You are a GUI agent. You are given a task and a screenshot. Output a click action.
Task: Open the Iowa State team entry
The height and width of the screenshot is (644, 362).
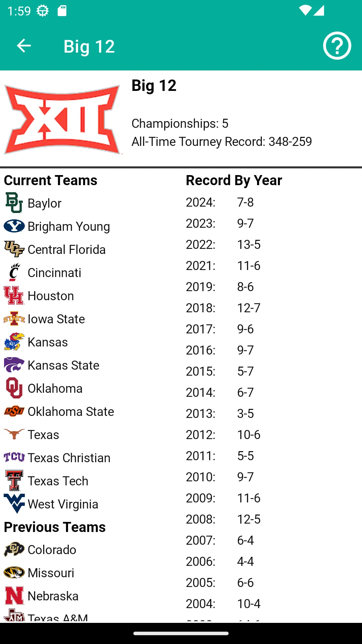tap(56, 319)
